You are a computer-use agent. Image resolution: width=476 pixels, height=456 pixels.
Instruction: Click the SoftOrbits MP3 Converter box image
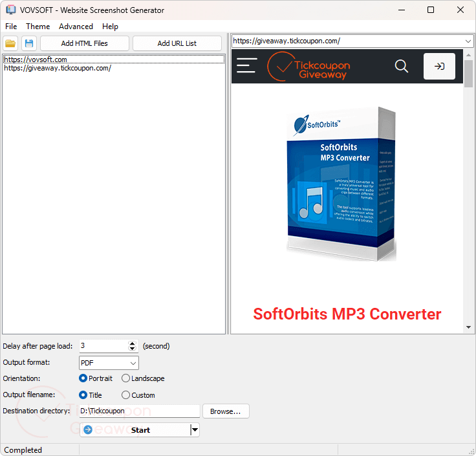(x=341, y=184)
